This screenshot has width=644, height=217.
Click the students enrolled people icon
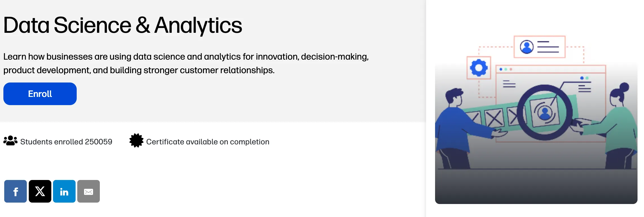[x=11, y=141]
